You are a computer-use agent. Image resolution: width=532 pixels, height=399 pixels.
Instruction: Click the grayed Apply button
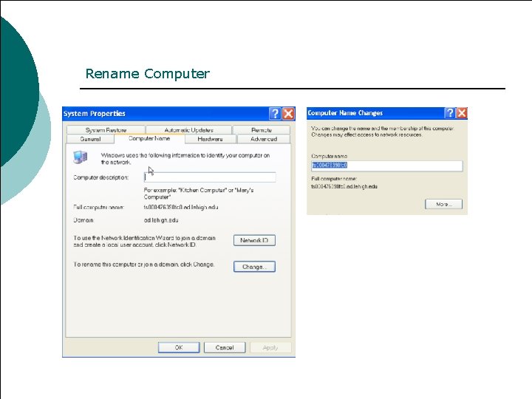(x=270, y=347)
